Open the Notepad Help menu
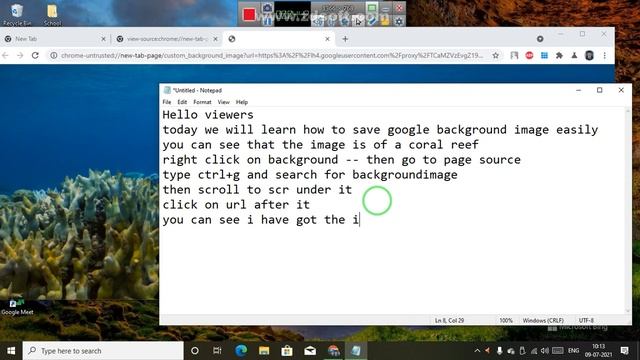The height and width of the screenshot is (360, 640). 242,102
